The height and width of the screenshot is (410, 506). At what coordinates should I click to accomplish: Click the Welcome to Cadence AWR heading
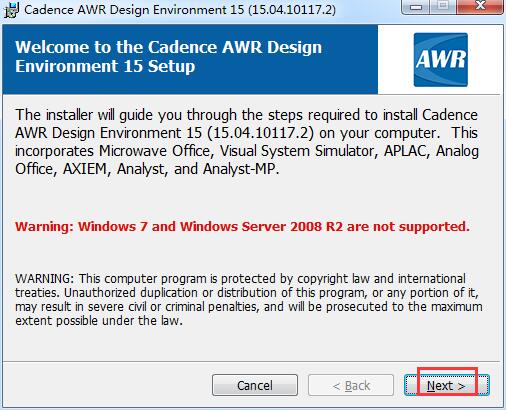168,57
